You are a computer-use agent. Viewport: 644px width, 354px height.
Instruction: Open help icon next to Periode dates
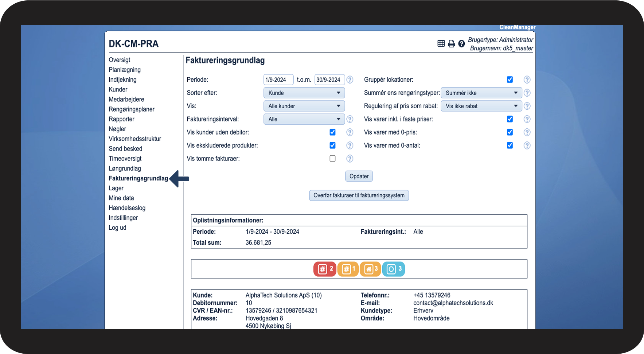point(350,79)
